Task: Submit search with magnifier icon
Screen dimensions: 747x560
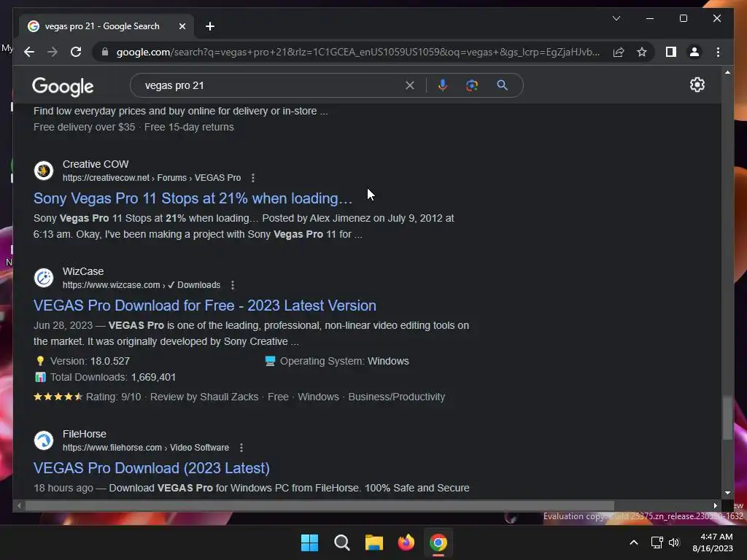Action: click(x=502, y=85)
